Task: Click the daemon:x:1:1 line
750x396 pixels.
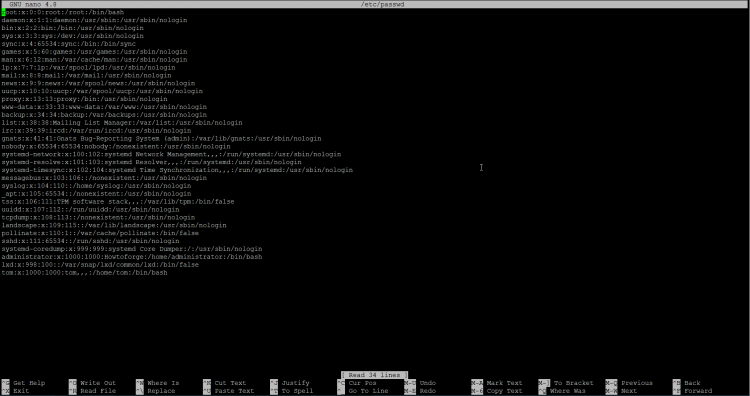Action: tap(94, 20)
